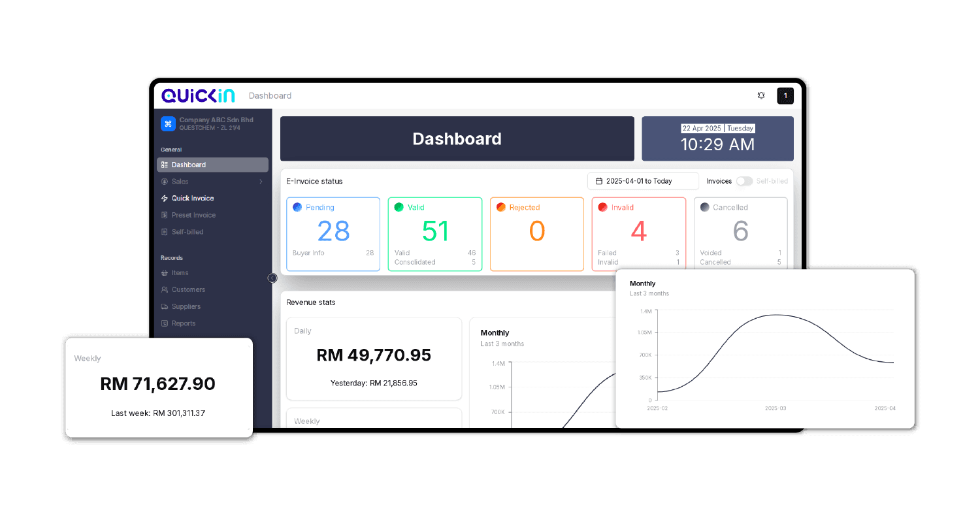Click the Daily revenue card
The image size is (980, 520).
(x=374, y=359)
